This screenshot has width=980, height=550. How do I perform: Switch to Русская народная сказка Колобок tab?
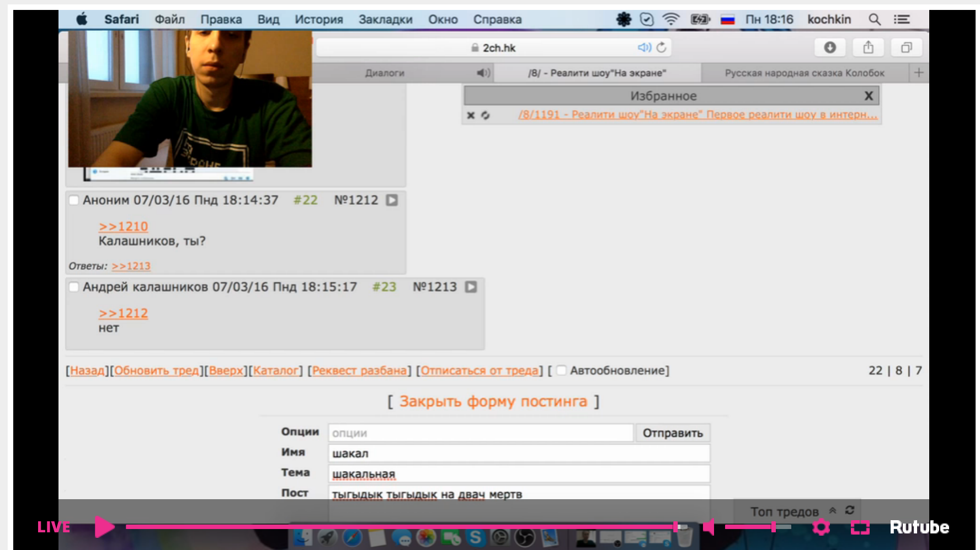click(805, 73)
